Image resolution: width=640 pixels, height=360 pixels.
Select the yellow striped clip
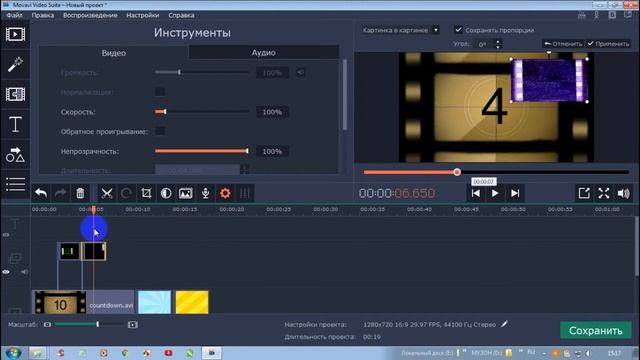(192, 302)
